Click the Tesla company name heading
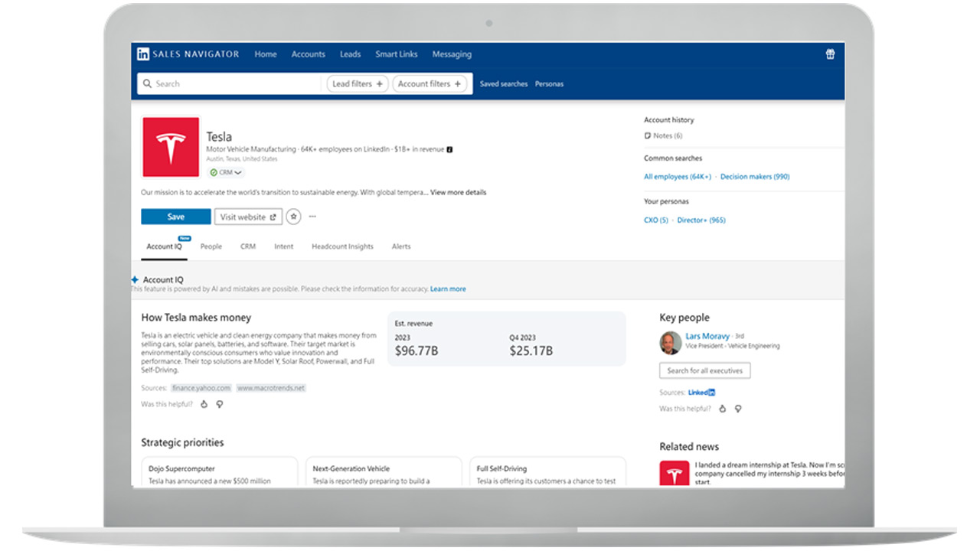This screenshot has height=551, width=980. tap(219, 137)
